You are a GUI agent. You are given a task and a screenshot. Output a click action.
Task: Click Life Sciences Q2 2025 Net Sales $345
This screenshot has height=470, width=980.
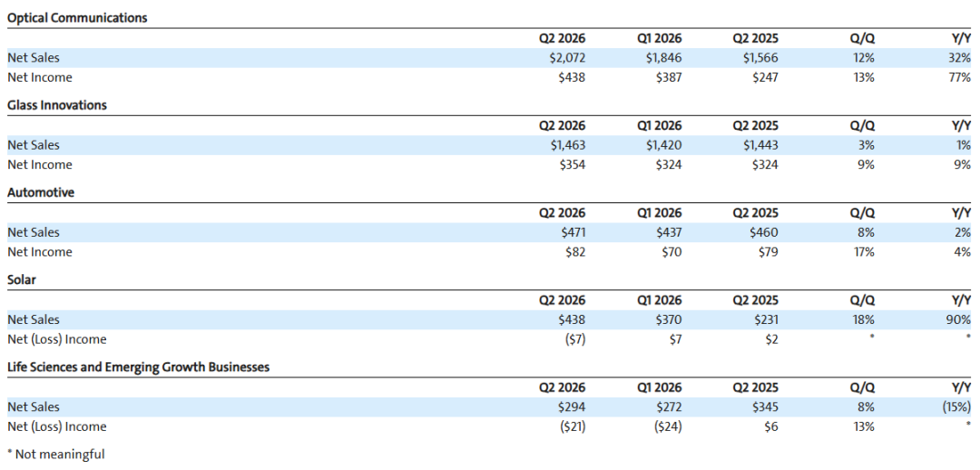click(x=764, y=406)
